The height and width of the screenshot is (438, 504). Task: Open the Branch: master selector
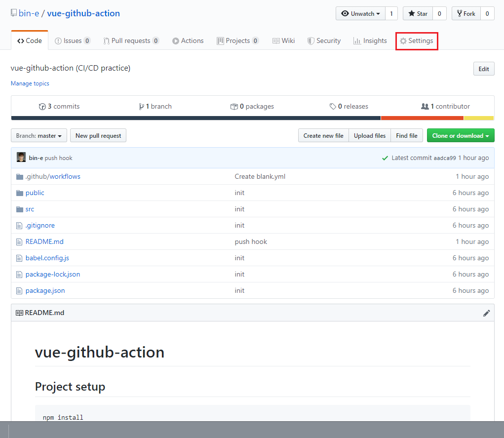pyautogui.click(x=39, y=135)
